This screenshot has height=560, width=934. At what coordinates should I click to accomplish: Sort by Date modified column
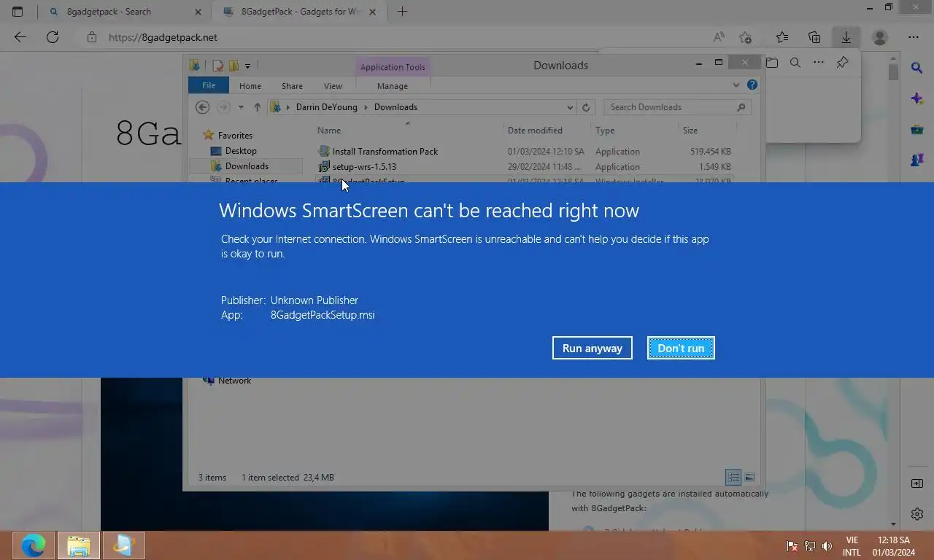(535, 131)
